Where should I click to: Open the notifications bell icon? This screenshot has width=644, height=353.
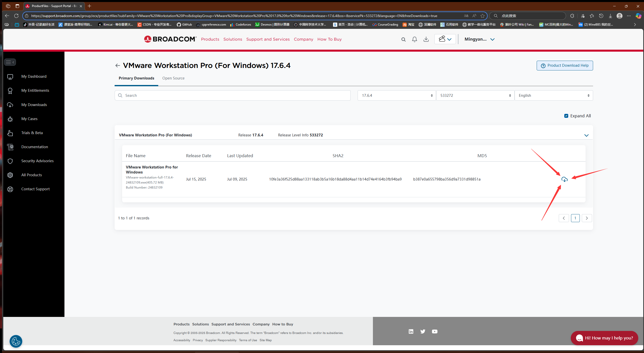(414, 39)
